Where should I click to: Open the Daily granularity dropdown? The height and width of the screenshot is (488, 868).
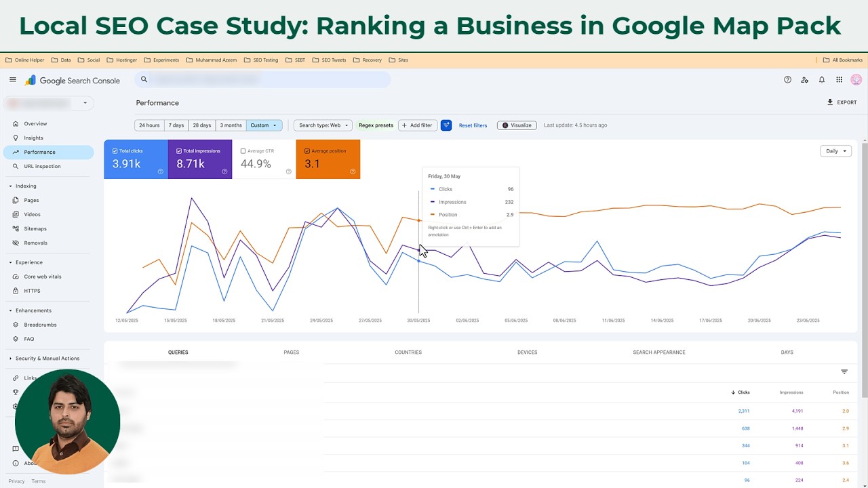(x=835, y=151)
